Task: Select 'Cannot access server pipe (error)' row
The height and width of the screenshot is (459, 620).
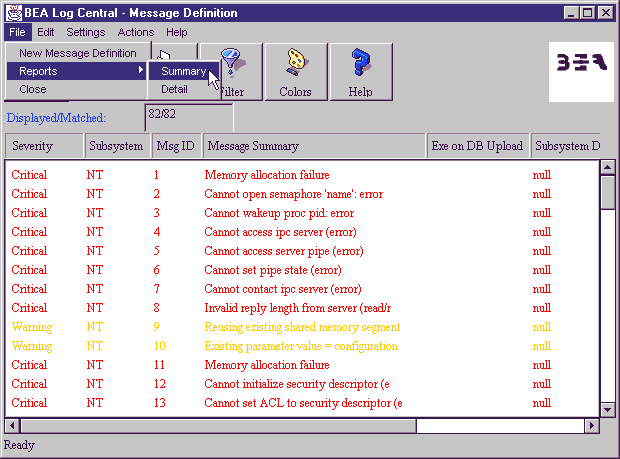Action: tap(302, 251)
